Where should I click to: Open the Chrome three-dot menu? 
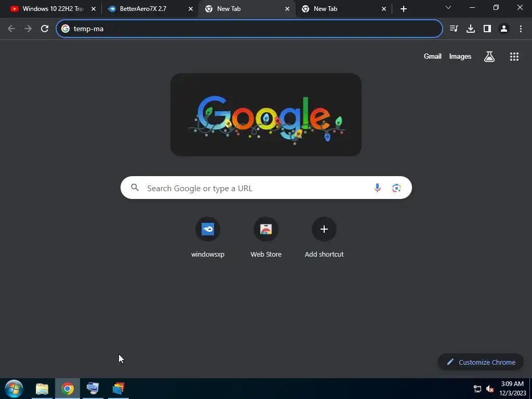[521, 29]
